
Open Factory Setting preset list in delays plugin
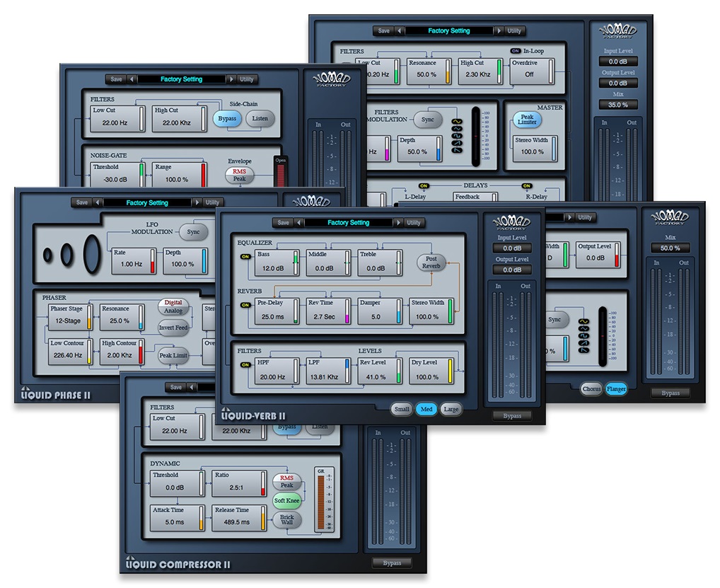click(448, 30)
